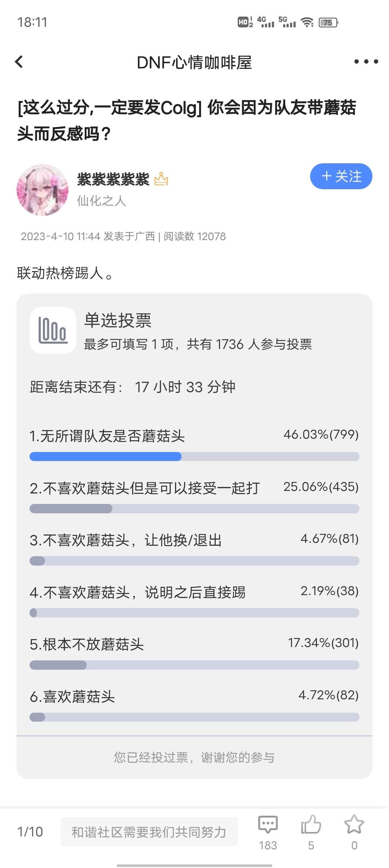The width and height of the screenshot is (389, 868).
Task: Like the post with thumbs-up icon
Action: (311, 824)
